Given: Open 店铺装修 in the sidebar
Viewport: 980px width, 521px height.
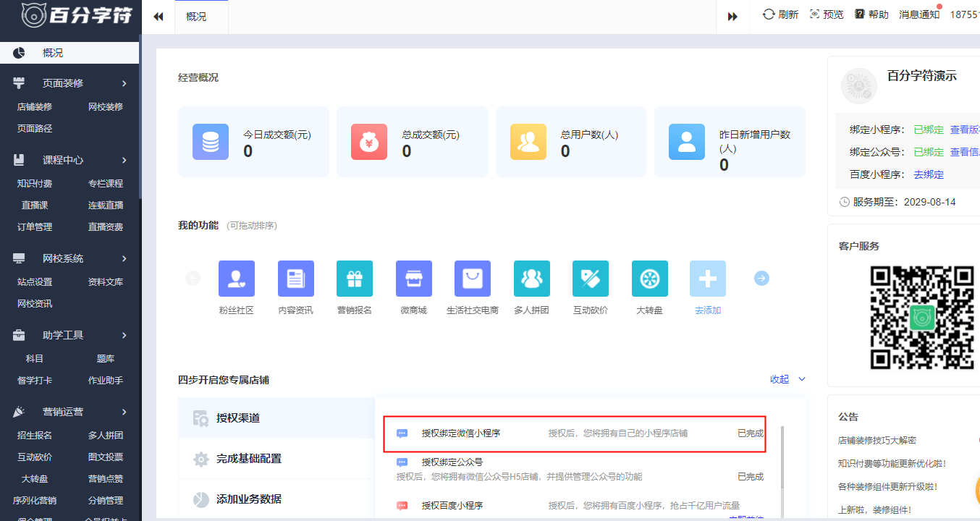Looking at the screenshot, I should point(35,106).
